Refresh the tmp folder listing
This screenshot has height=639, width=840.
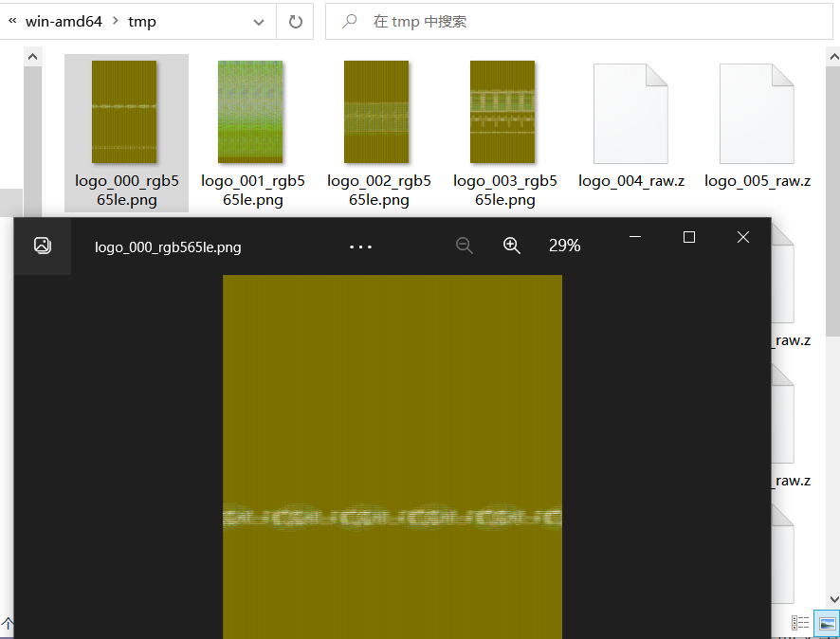point(295,21)
